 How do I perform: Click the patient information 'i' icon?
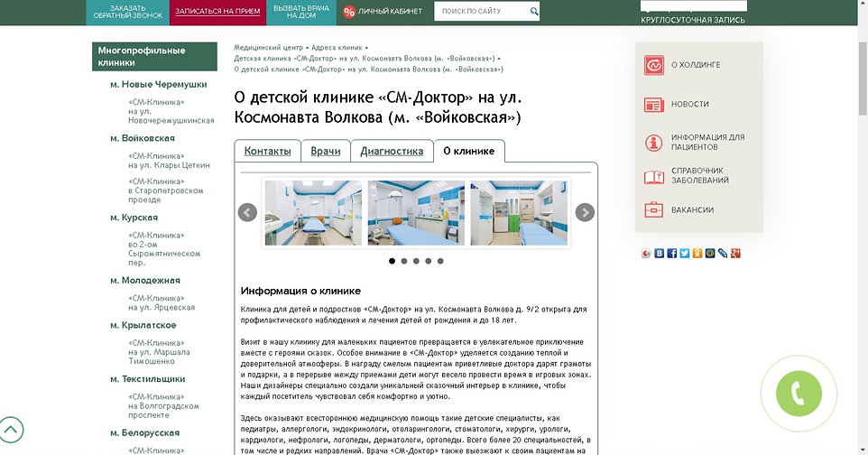click(x=654, y=143)
